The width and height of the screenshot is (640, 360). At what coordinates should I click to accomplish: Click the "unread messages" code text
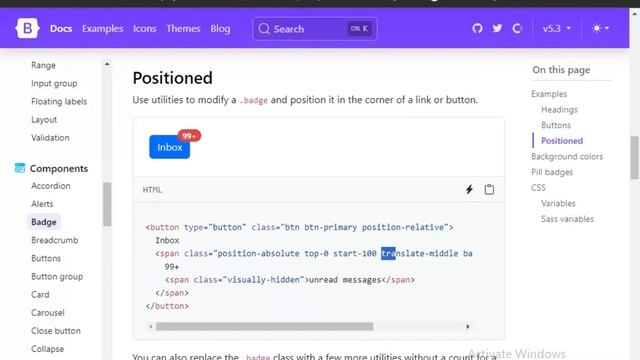coord(345,280)
